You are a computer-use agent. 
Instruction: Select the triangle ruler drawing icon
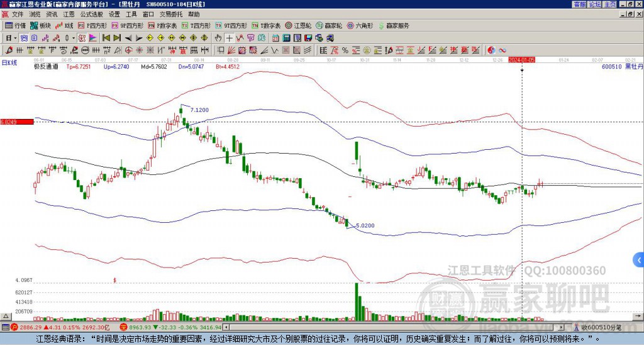pyautogui.click(x=118, y=50)
